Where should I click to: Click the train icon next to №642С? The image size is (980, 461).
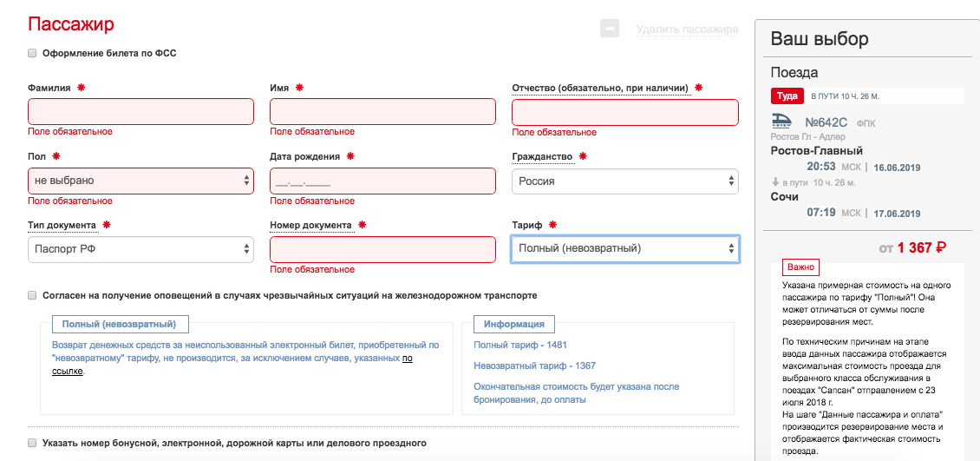[x=781, y=121]
